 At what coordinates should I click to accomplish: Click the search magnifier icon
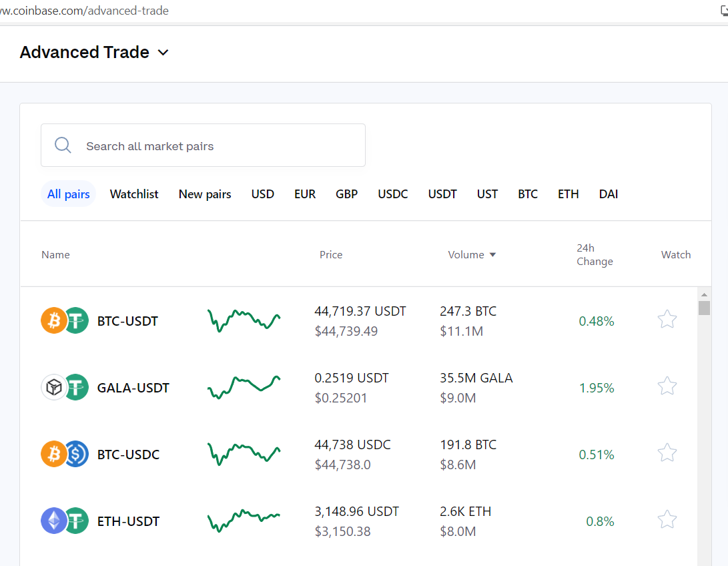coord(63,146)
